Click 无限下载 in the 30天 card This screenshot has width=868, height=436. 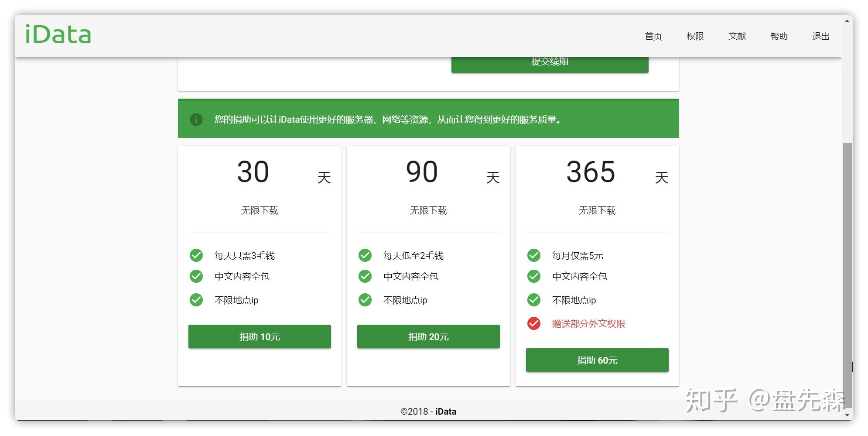260,210
